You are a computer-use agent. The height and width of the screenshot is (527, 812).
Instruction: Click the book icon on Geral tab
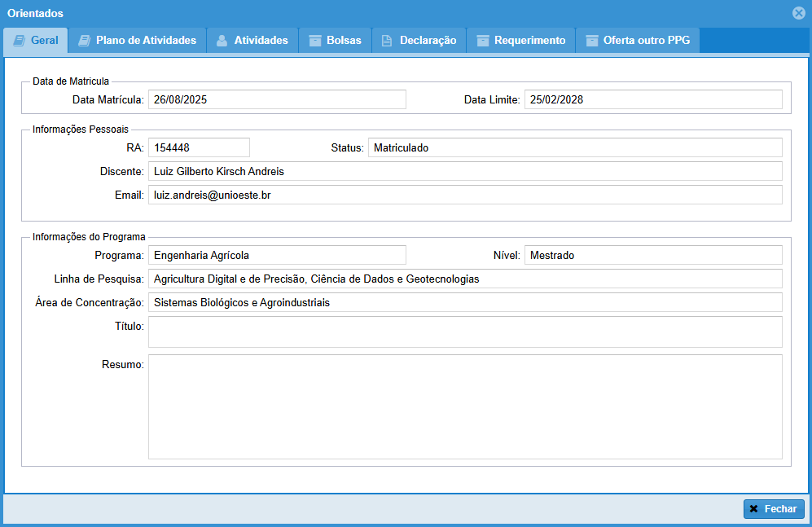click(x=20, y=41)
